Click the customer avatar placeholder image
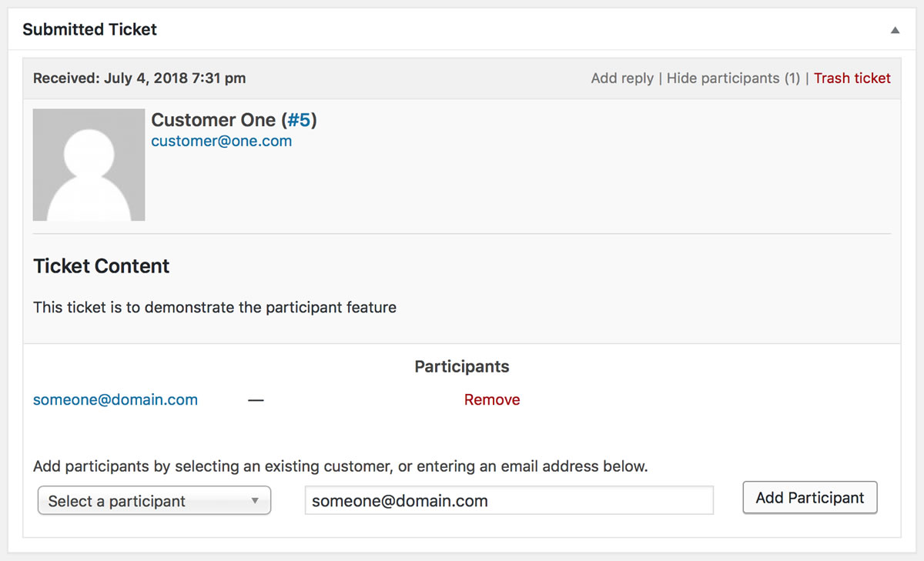Image resolution: width=924 pixels, height=561 pixels. pos(89,165)
